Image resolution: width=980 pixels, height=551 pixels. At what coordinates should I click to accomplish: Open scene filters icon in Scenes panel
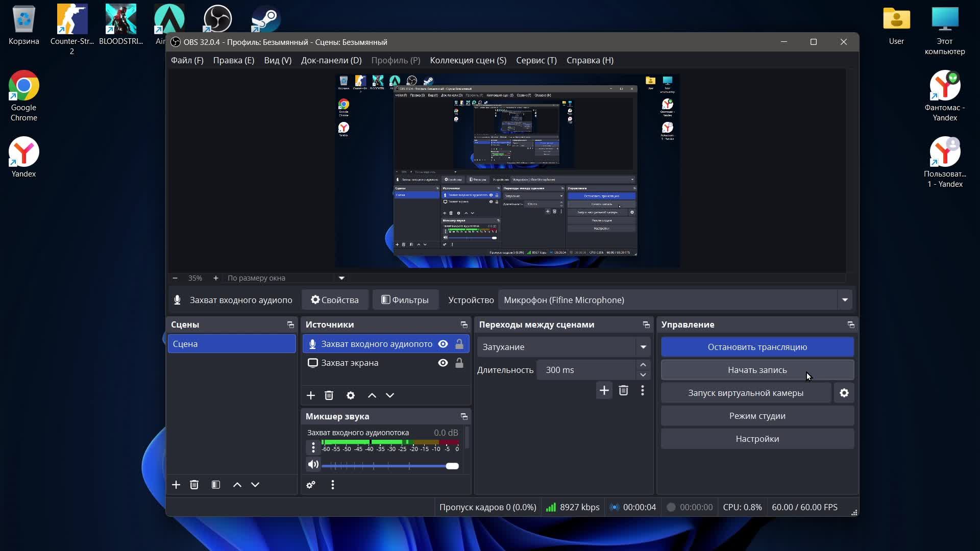(216, 485)
